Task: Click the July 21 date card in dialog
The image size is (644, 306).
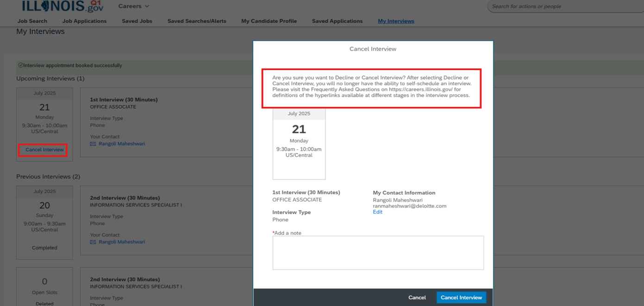Action: 299,144
